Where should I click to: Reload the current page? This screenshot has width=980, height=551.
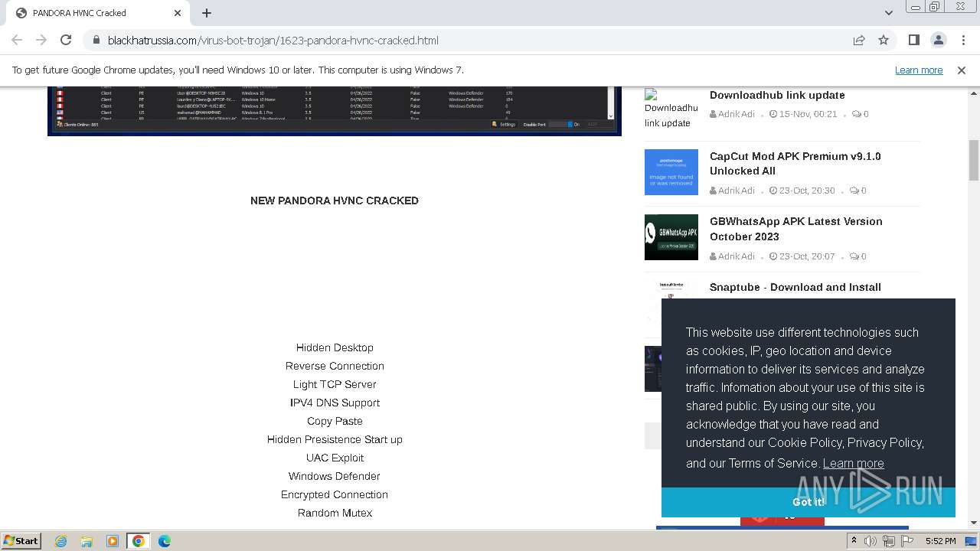[66, 40]
